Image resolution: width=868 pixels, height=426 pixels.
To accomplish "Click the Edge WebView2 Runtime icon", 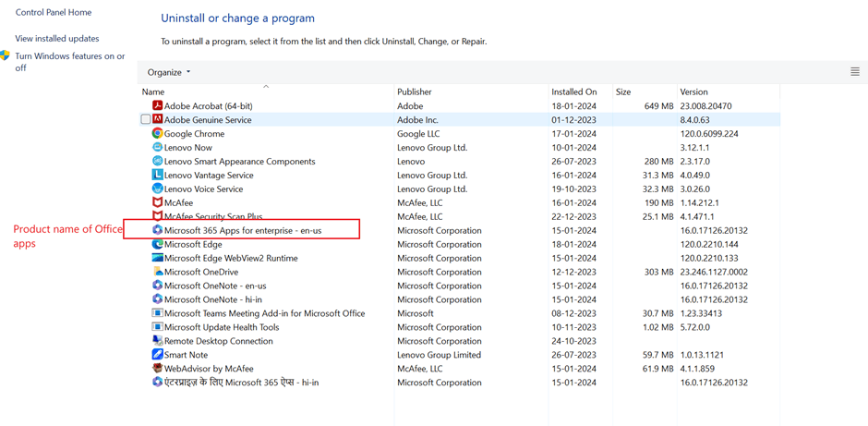I will 157,258.
